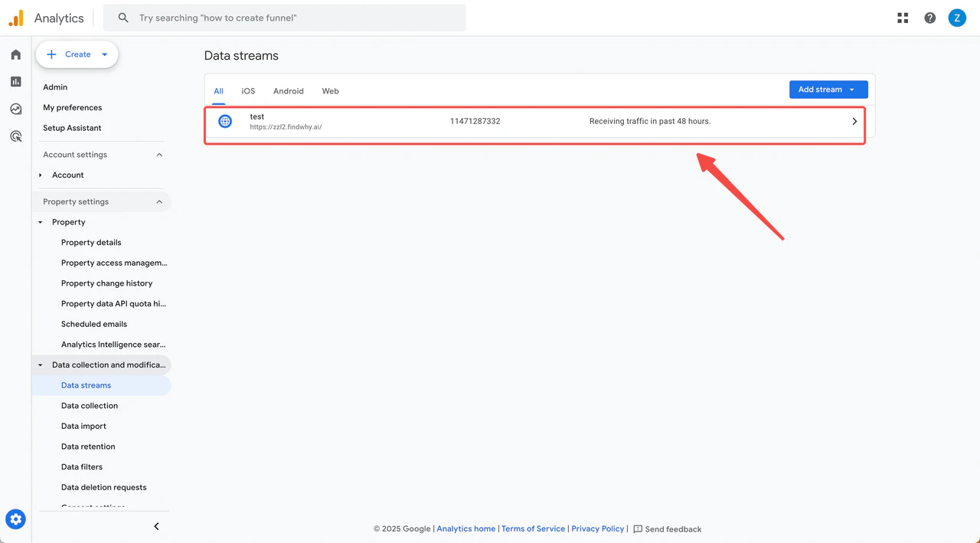Open the Create dropdown button

point(77,54)
